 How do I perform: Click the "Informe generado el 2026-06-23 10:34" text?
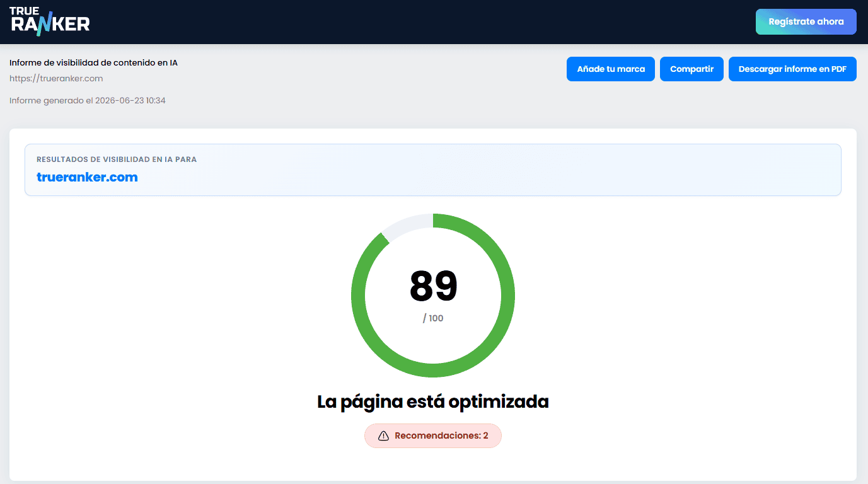coord(88,100)
